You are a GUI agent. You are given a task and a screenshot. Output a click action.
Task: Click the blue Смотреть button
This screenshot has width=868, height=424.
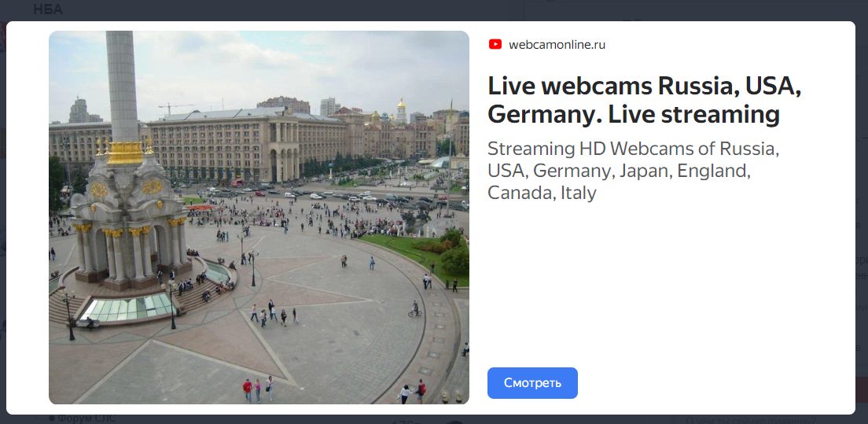click(532, 383)
